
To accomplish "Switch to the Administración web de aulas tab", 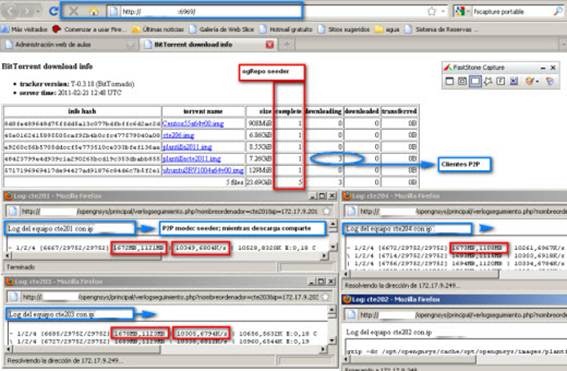I will click(x=53, y=44).
